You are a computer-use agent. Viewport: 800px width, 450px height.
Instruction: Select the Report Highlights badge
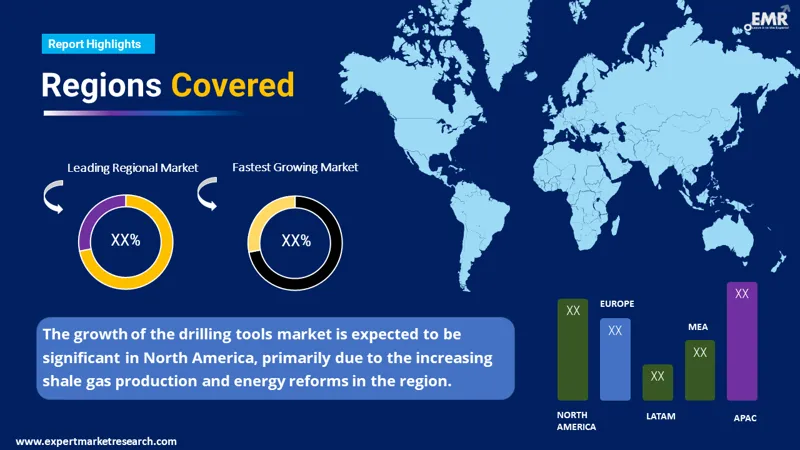(99, 44)
